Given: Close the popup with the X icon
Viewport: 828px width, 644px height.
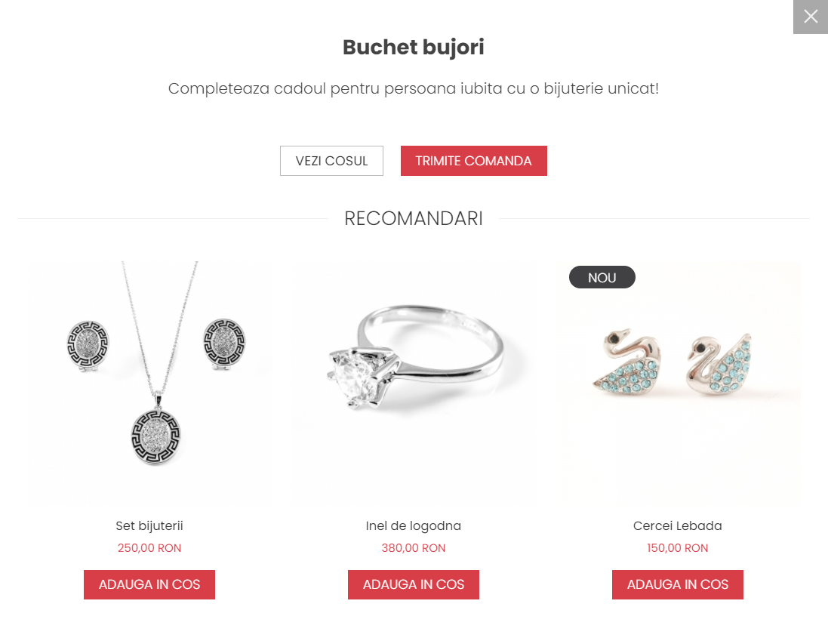Looking at the screenshot, I should [x=810, y=17].
